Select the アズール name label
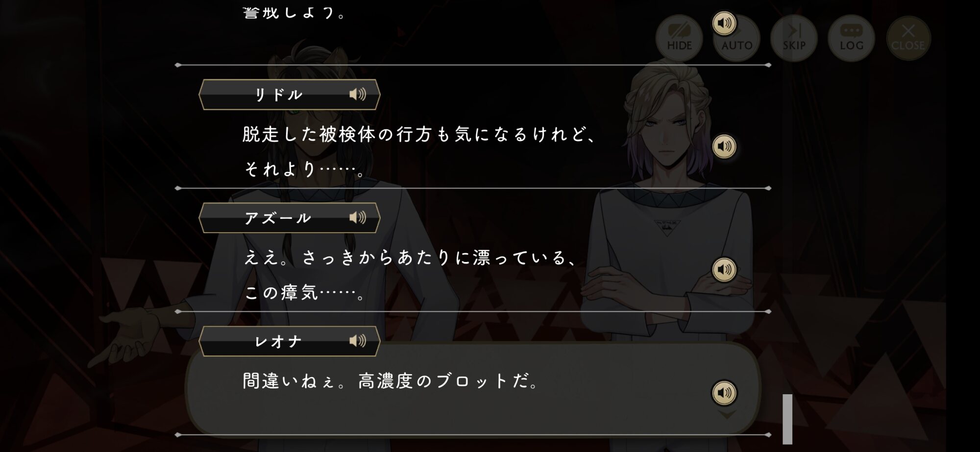 pos(278,218)
